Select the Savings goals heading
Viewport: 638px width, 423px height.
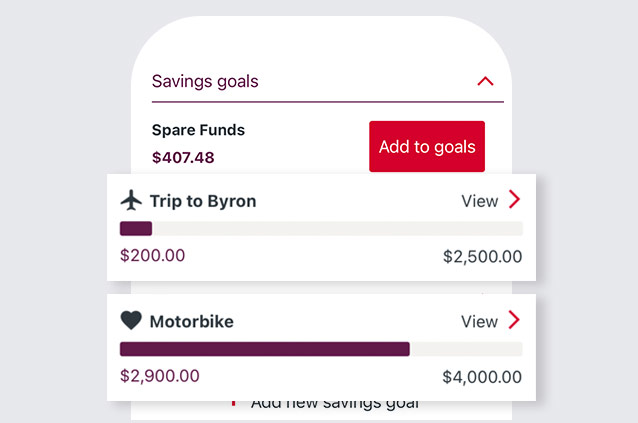click(205, 82)
